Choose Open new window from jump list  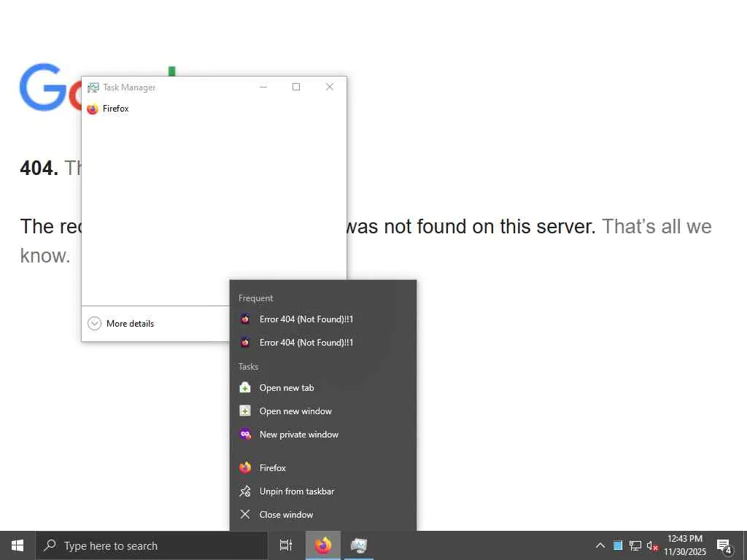(323, 411)
